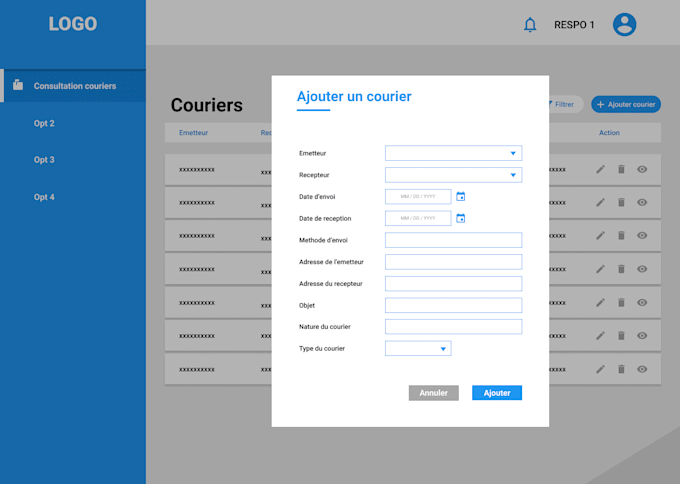This screenshot has width=680, height=484.
Task: Edit the second courier row with pencil icon
Action: (600, 202)
